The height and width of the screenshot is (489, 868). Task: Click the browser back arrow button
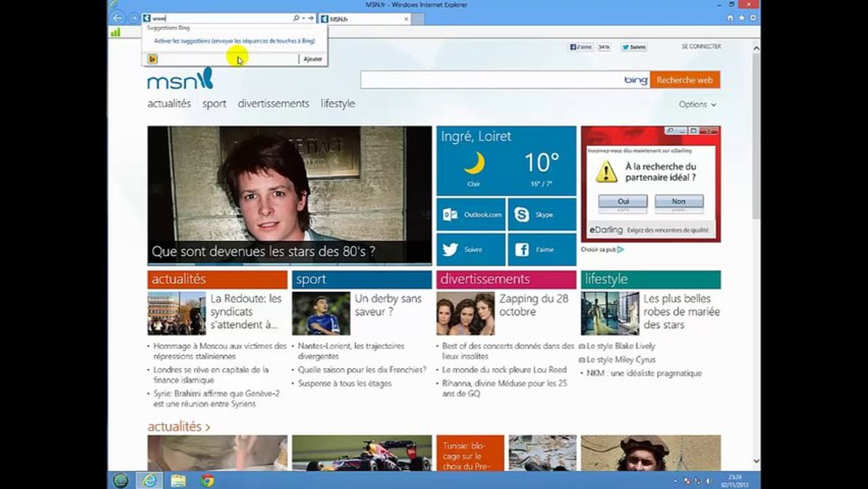tap(118, 18)
